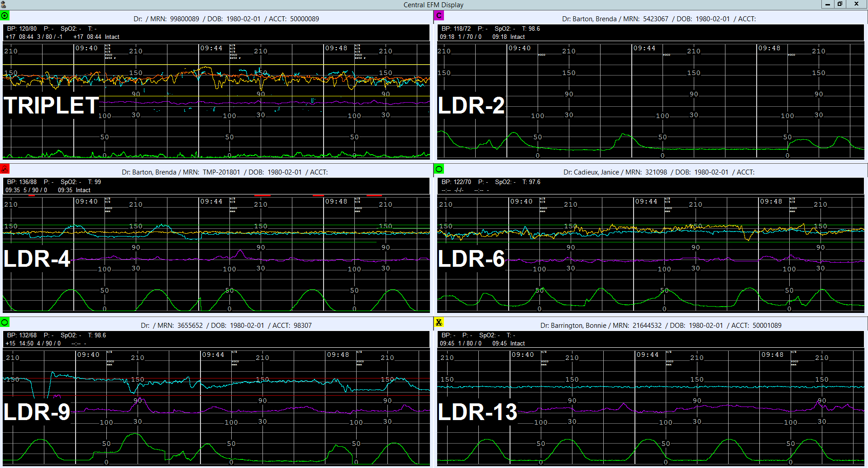Image resolution: width=868 pixels, height=468 pixels.
Task: Click the green circle status icon for LDR-9
Action: [x=5, y=322]
